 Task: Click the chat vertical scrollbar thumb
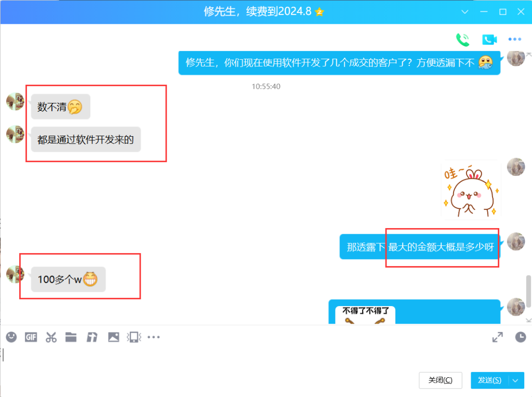pos(529,291)
